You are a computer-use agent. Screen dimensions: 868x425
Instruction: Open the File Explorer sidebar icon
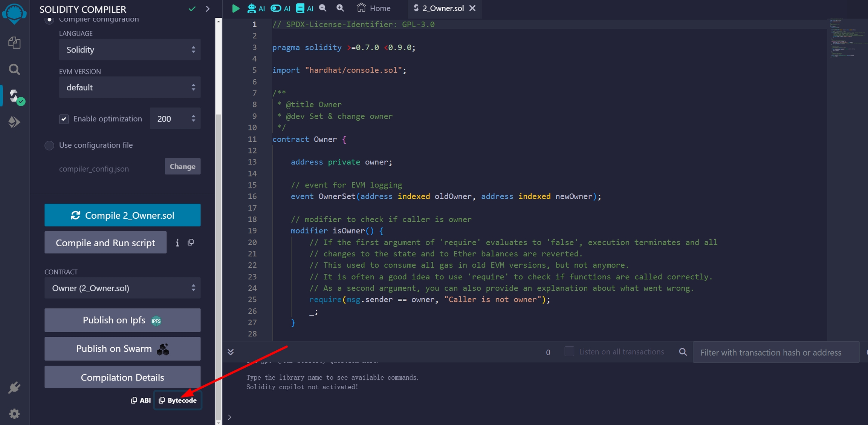point(14,43)
